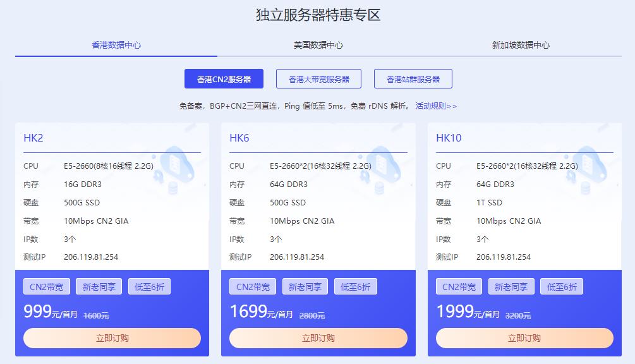Click CN2带宽 tag on HK6 card
This screenshot has height=364, width=635.
coord(253,287)
